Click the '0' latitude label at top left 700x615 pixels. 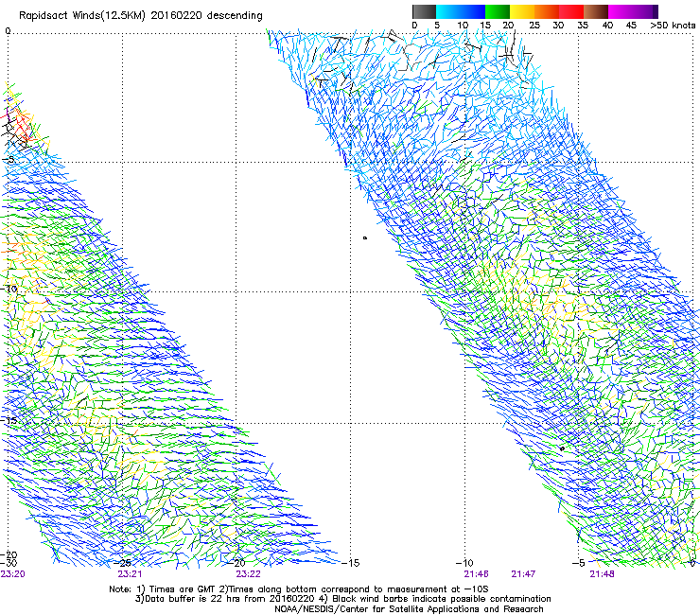8,31
